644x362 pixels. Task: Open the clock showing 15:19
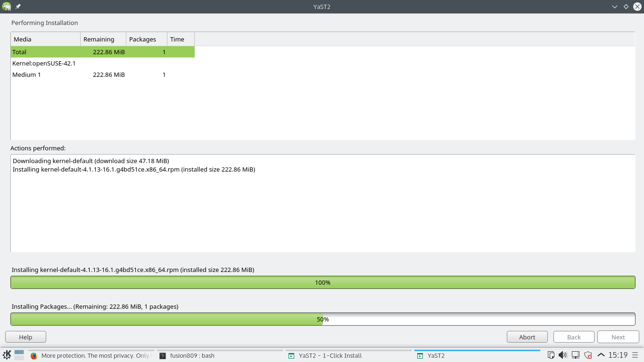[618, 355]
